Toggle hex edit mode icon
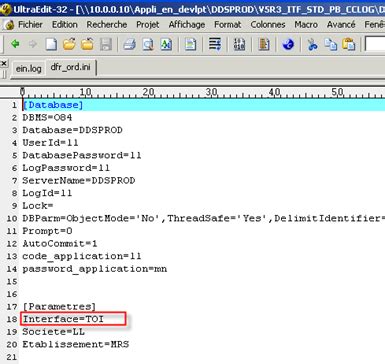Viewport: 385px width, 364px height. [239, 44]
